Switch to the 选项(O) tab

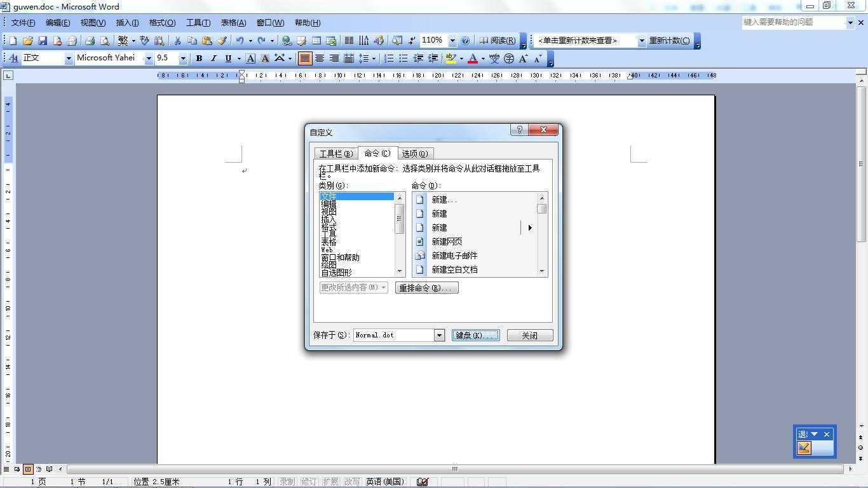[415, 154]
